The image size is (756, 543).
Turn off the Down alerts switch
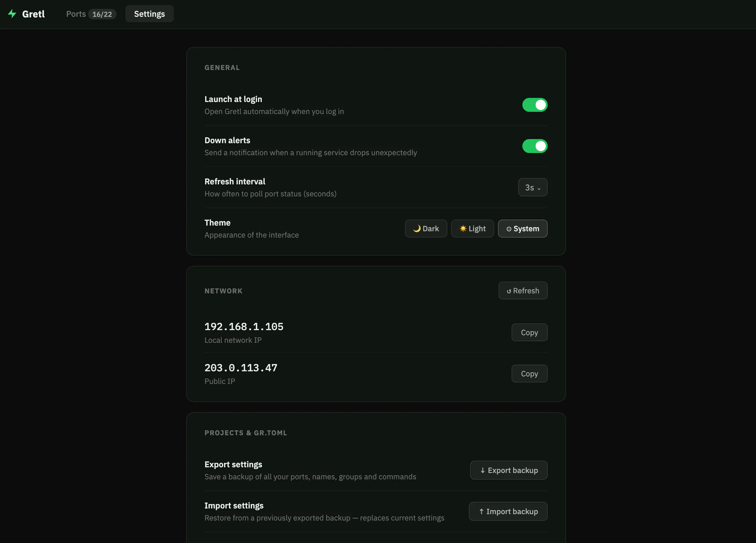coord(535,146)
